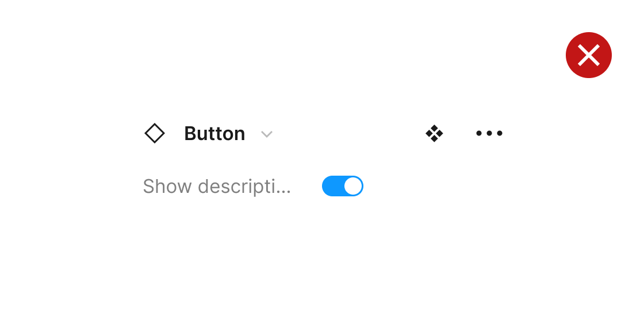The height and width of the screenshot is (310, 644).
Task: Click the Show descripti... property label
Action: (217, 187)
